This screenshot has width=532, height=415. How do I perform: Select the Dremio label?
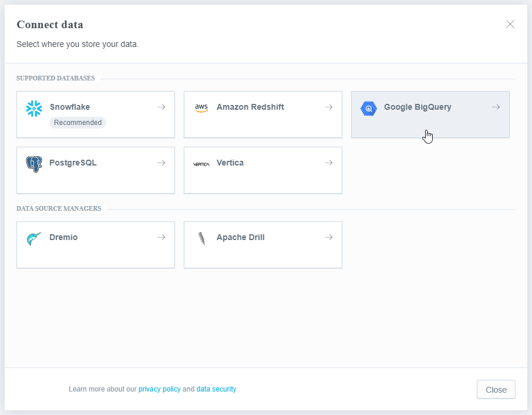pos(63,237)
